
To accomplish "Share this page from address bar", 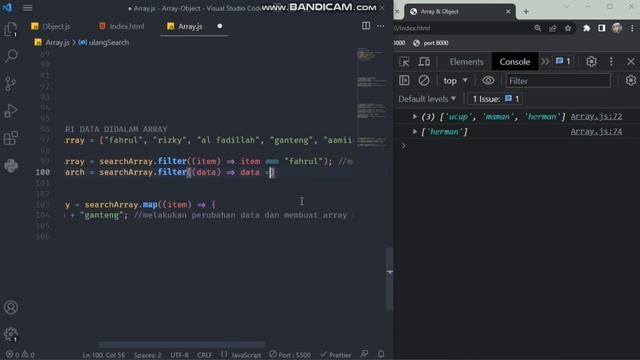I will click(553, 28).
